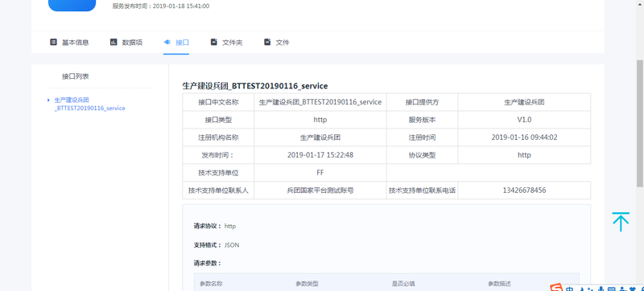Click the 参数类型 column header

[x=307, y=284]
